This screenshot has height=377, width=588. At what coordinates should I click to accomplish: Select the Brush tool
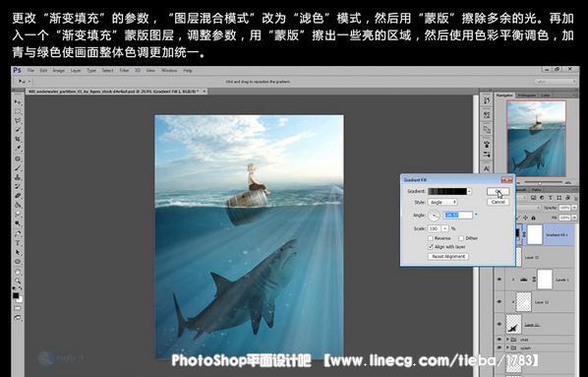point(18,168)
